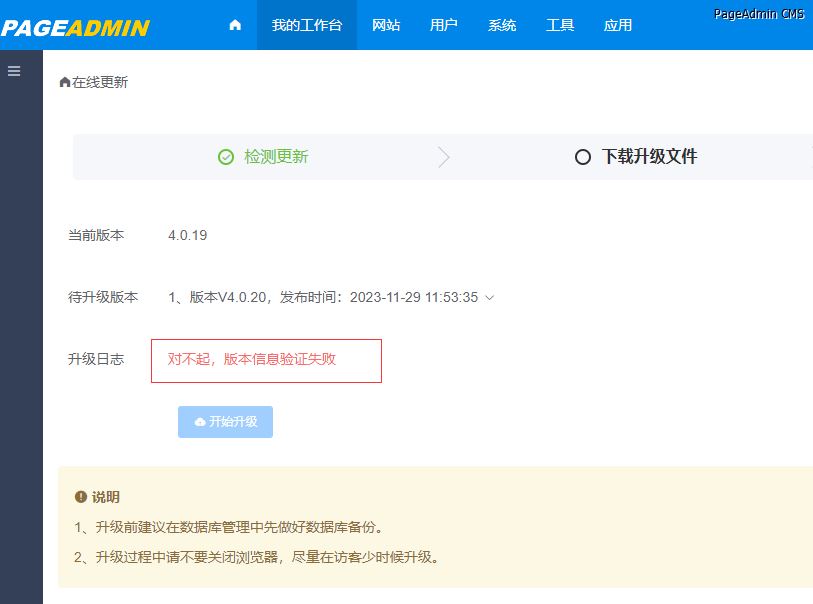Open the 应用 menu
Viewport: 813px width, 604px height.
click(618, 25)
